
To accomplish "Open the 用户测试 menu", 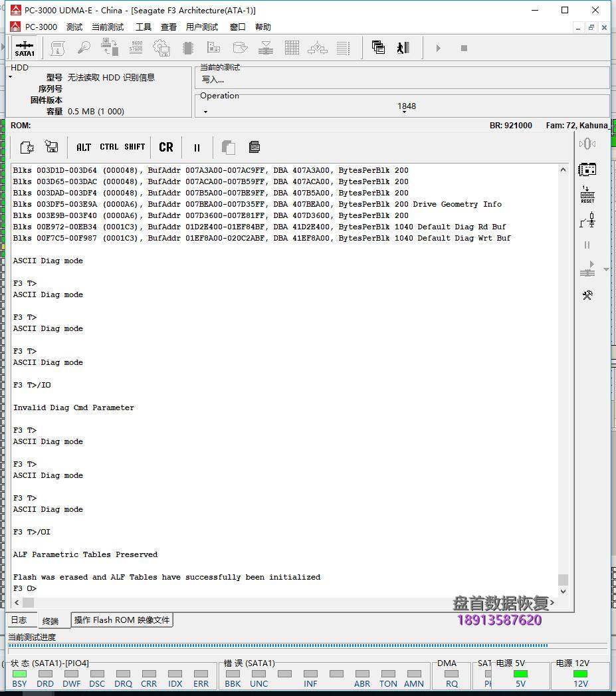I will click(x=201, y=27).
